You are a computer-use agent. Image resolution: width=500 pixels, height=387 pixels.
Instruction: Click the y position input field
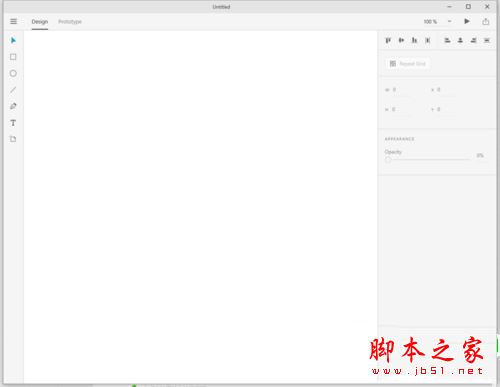(x=446, y=109)
